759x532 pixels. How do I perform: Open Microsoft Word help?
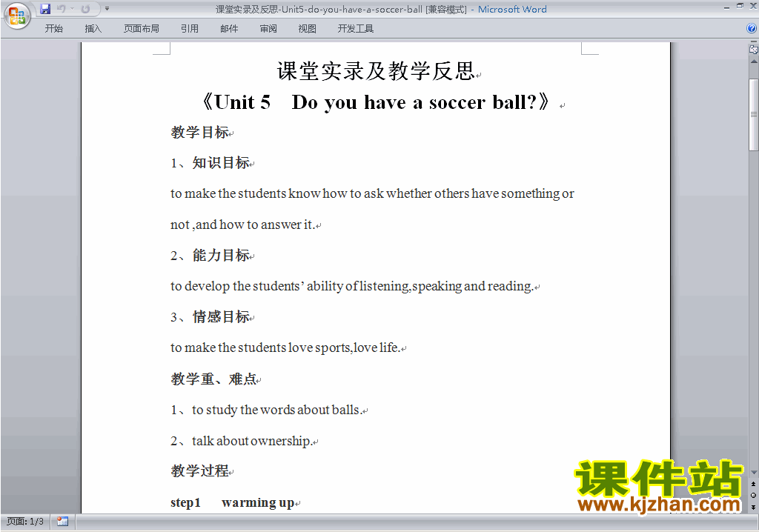(752, 29)
